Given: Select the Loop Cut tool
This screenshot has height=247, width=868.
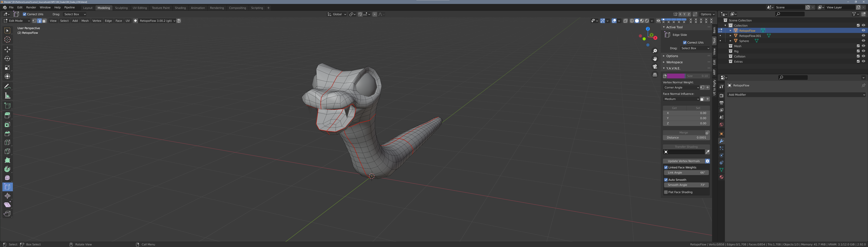Looking at the screenshot, I should tap(7, 143).
